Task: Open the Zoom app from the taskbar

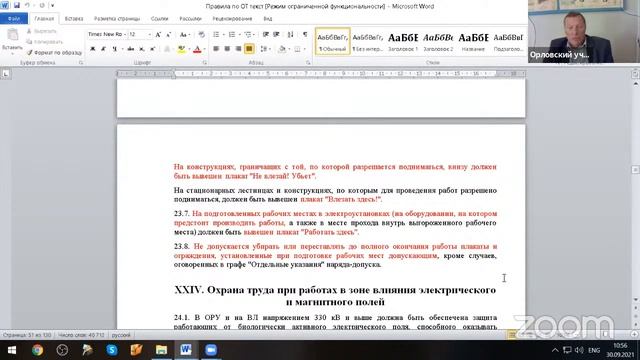Action: tap(211, 350)
